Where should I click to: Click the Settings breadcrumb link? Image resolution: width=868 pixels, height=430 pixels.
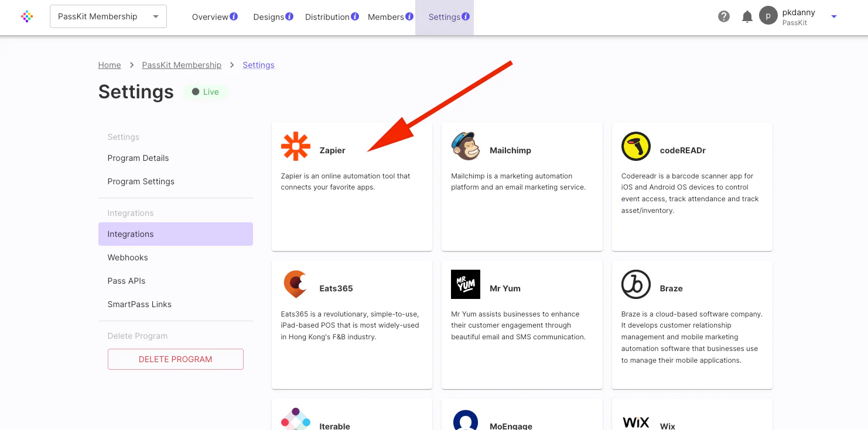[x=258, y=65]
